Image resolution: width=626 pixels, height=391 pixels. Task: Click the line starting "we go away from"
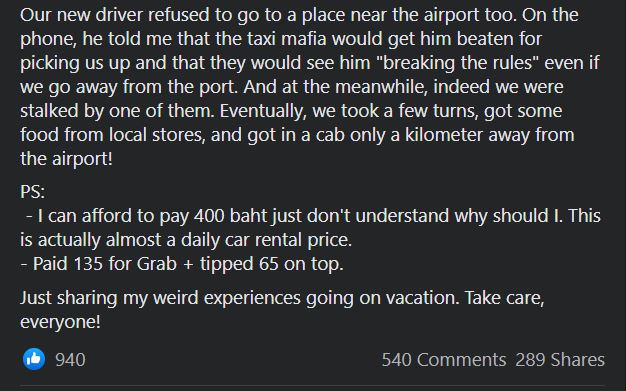pos(291,87)
